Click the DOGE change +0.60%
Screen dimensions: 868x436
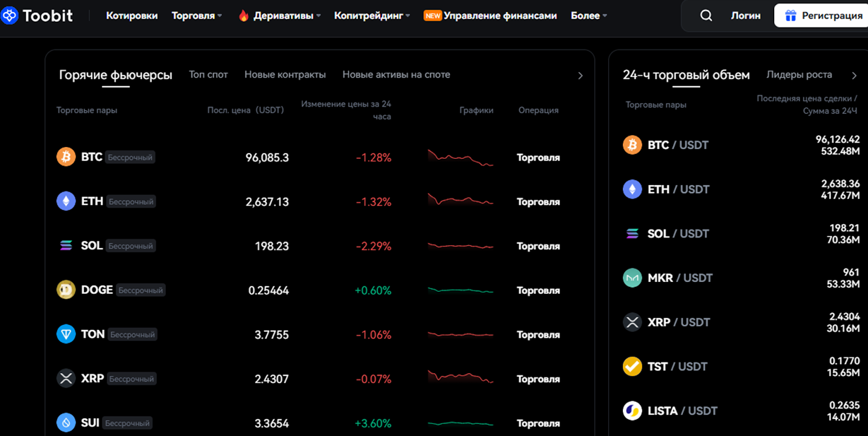point(373,291)
